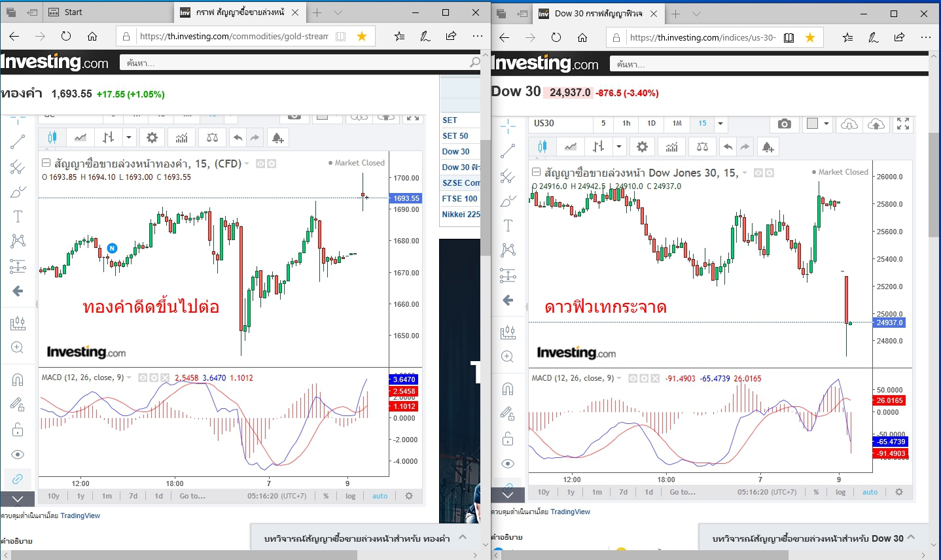This screenshot has width=941, height=560.
Task: Open the color swatch dropdown arrow in Dow 30
Action: tap(826, 124)
